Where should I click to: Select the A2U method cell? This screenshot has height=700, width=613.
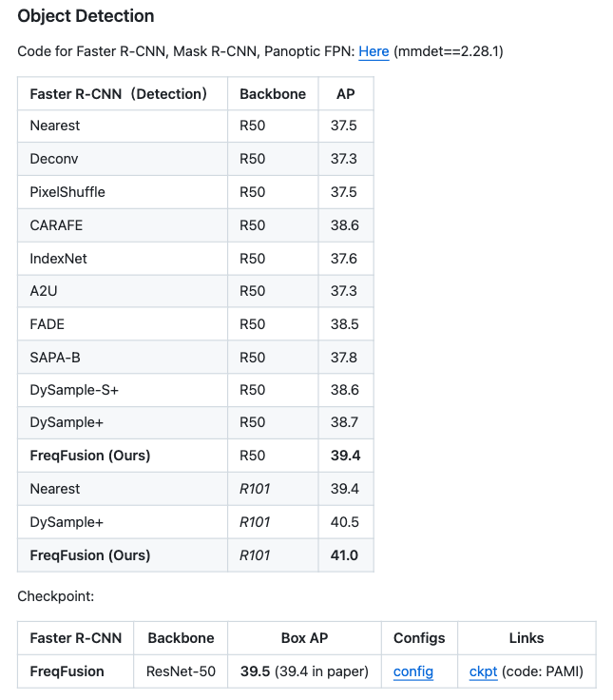44,291
